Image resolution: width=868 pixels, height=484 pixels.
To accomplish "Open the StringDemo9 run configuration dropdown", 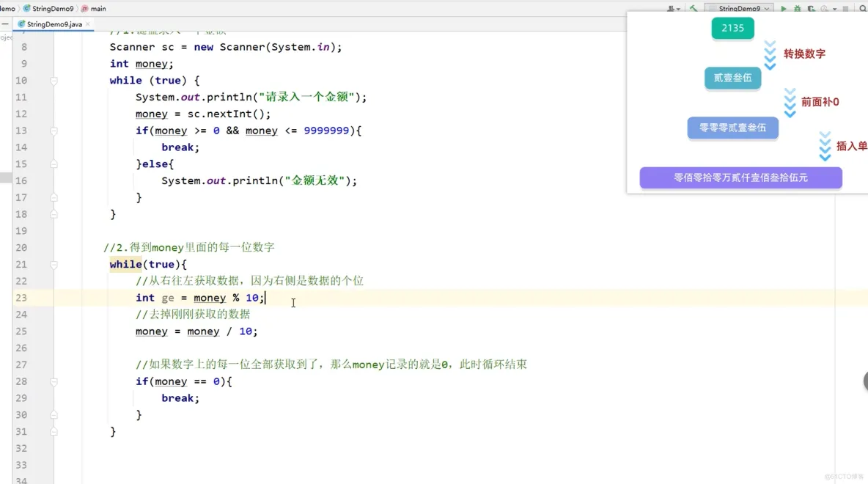I will (739, 8).
